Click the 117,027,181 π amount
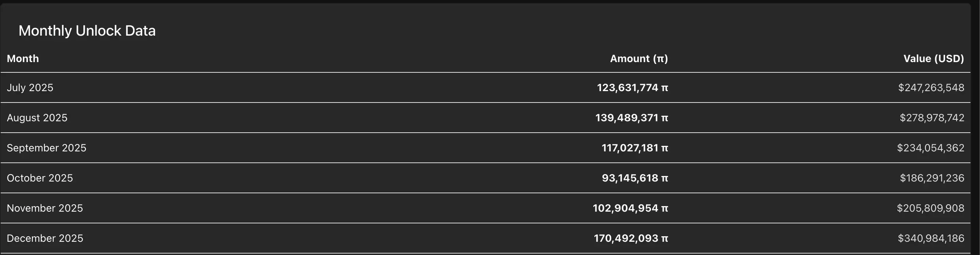 click(x=635, y=148)
